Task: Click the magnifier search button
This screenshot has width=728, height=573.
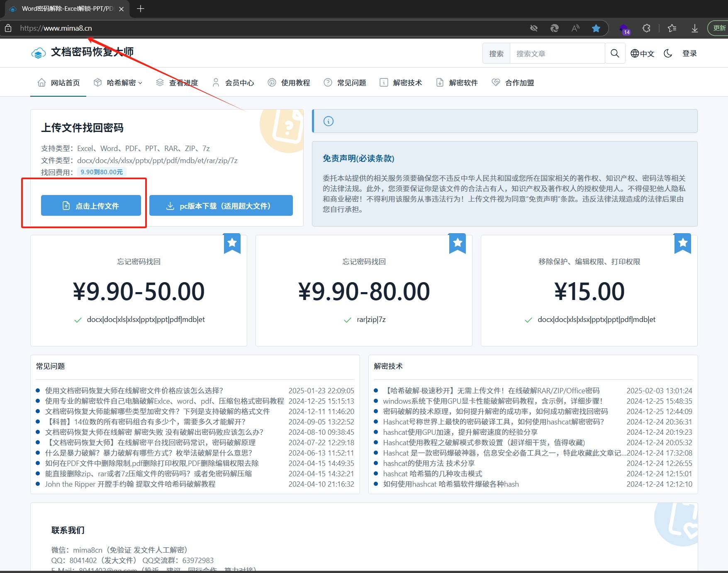Action: coord(615,54)
